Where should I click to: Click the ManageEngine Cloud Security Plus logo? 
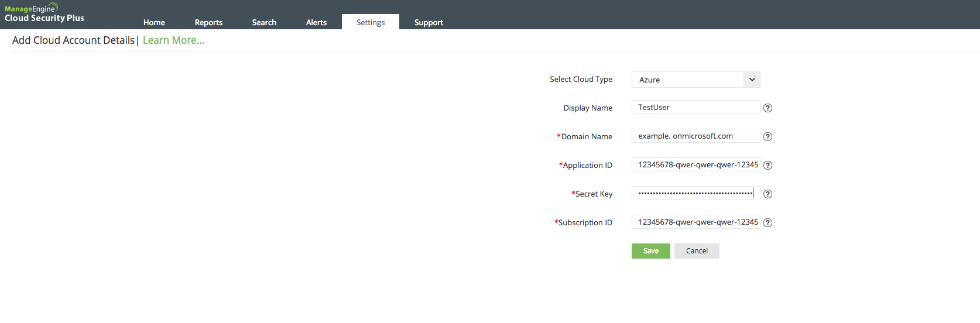44,13
